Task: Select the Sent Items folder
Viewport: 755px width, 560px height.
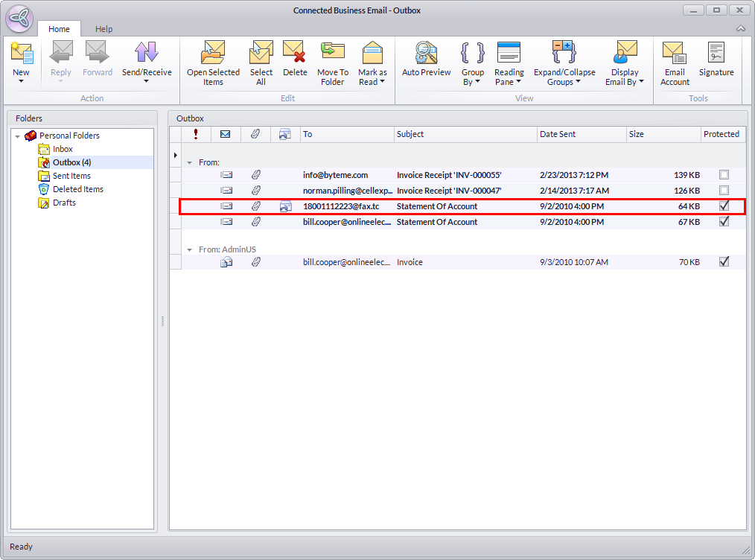Action: tap(71, 176)
